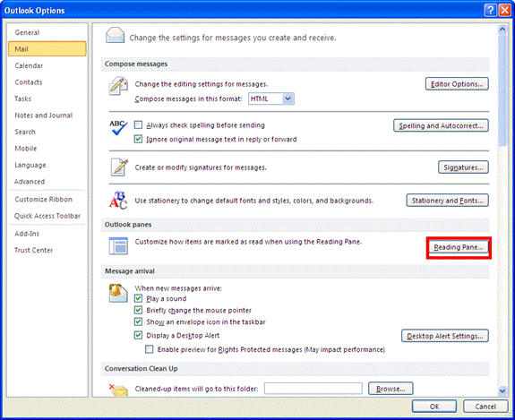Click the envelope icon beside the Mail settings heading
The width and height of the screenshot is (515, 420).
[115, 36]
